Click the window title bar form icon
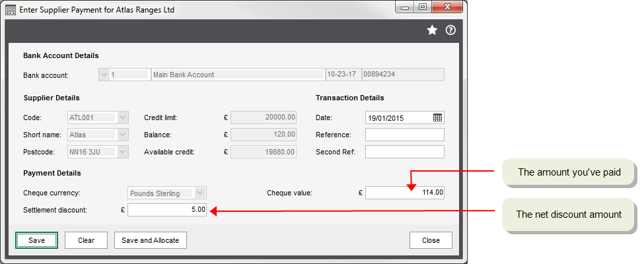644x264 pixels. coord(10,10)
